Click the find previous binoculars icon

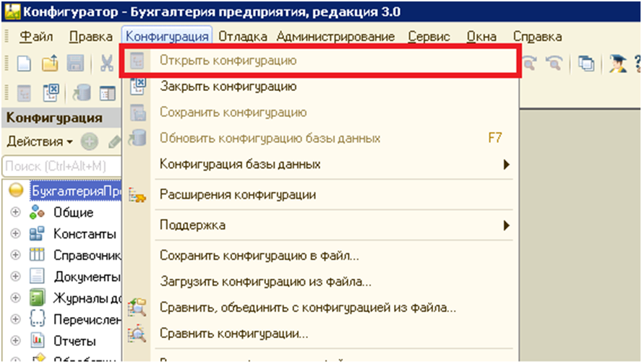554,64
